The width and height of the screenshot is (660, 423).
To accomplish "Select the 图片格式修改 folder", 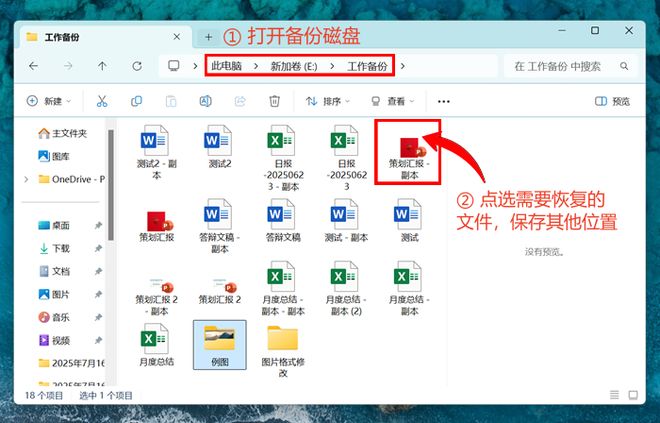I will (283, 351).
